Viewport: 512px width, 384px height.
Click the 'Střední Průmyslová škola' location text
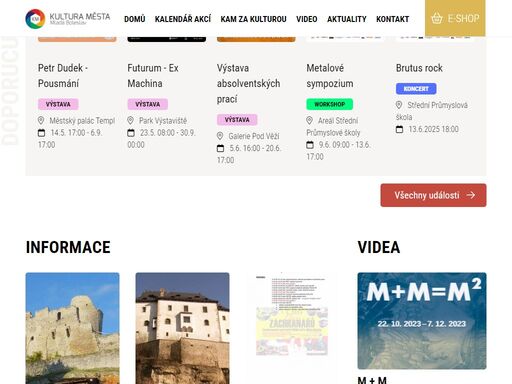[432, 111]
